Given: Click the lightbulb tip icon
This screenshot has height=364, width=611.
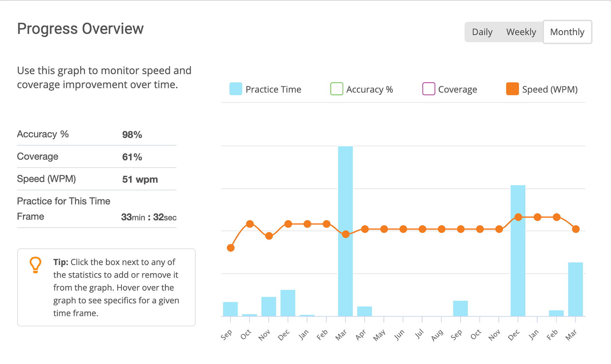Looking at the screenshot, I should [x=35, y=265].
